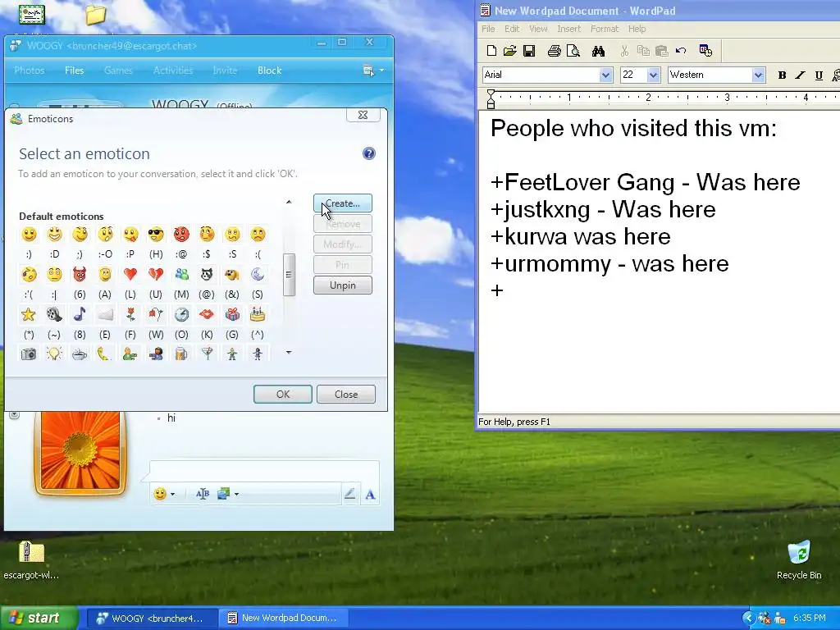This screenshot has height=630, width=840.
Task: Click emoticon list scroll up arrow
Action: [289, 202]
